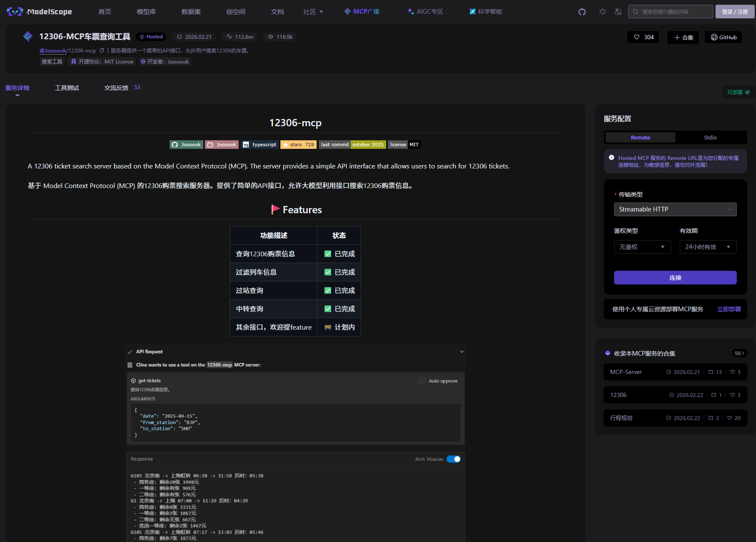Click the typescript badge
This screenshot has width=756, height=542.
pyautogui.click(x=260, y=145)
